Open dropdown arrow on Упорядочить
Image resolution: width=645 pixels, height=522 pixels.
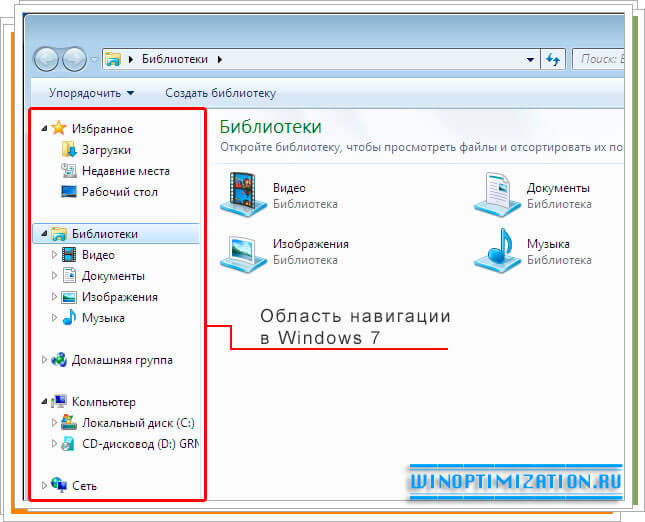pos(130,93)
